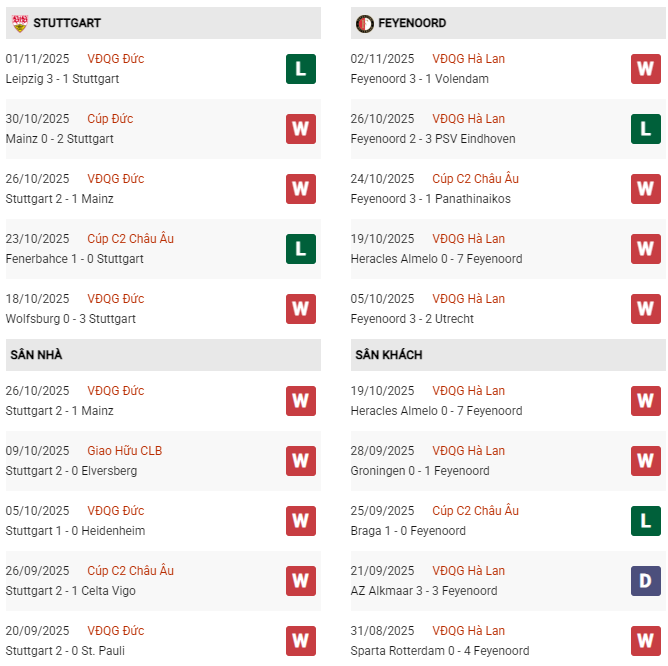
Task: Click the D badge for AZ Alkmaar 3 - 3 Feyenoord
Action: (646, 581)
